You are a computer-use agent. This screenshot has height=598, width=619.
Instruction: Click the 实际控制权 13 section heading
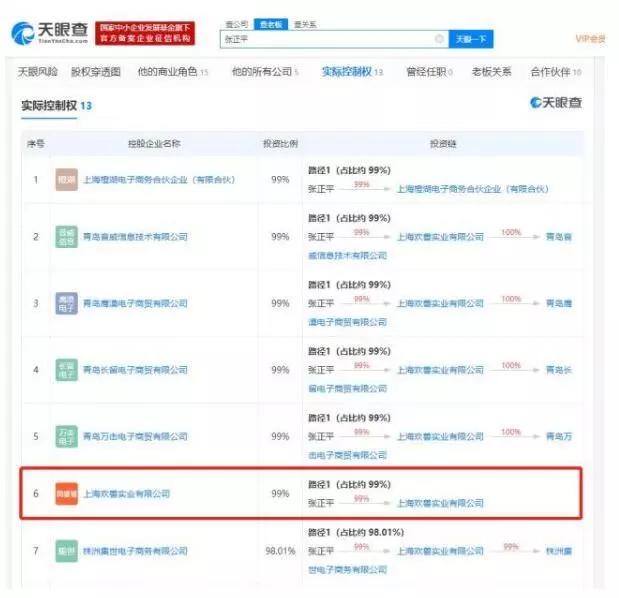pos(56,105)
